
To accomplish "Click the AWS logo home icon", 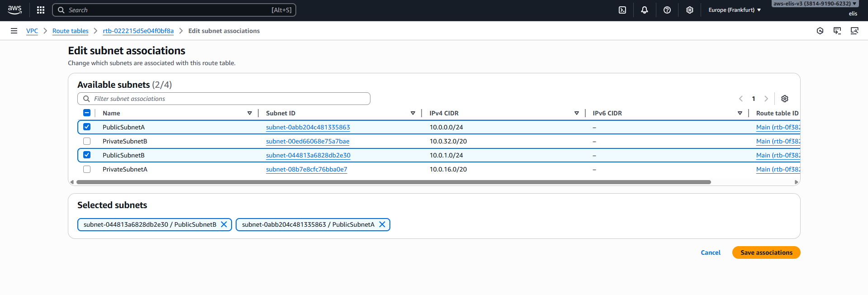I will (x=14, y=10).
